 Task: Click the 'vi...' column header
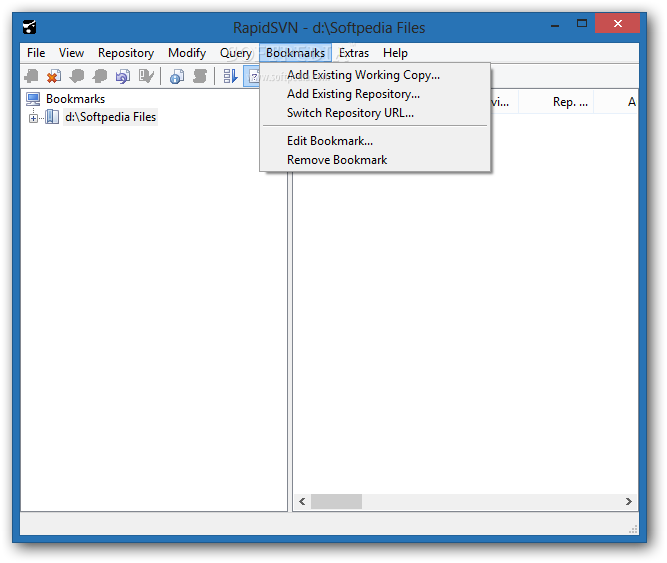(x=505, y=102)
